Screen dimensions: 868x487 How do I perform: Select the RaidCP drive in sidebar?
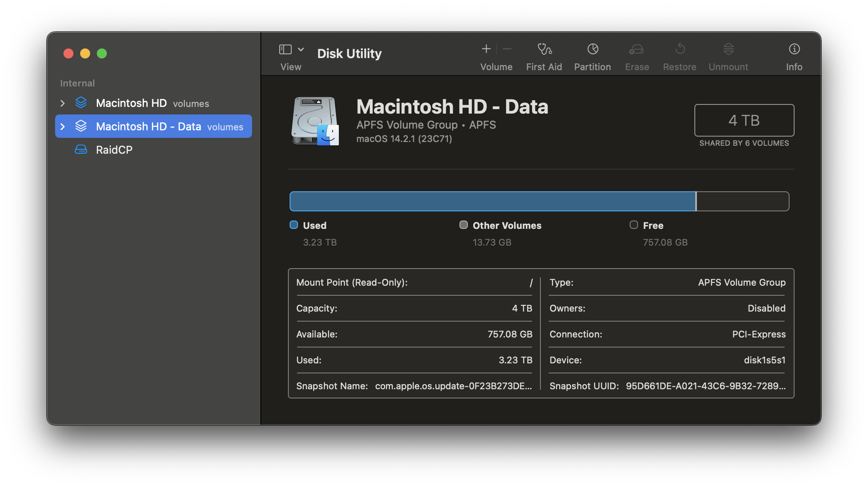[x=114, y=150]
